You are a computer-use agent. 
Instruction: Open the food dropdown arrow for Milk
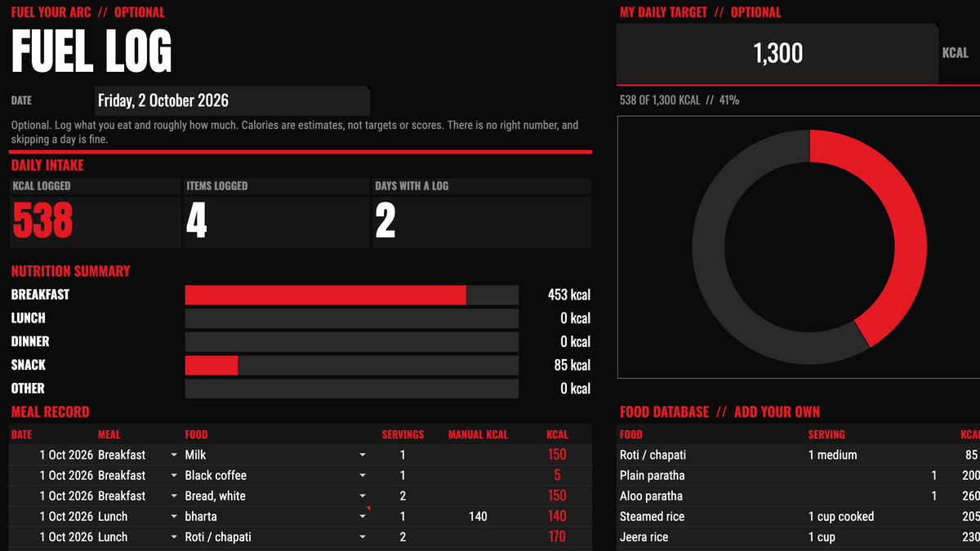(363, 455)
